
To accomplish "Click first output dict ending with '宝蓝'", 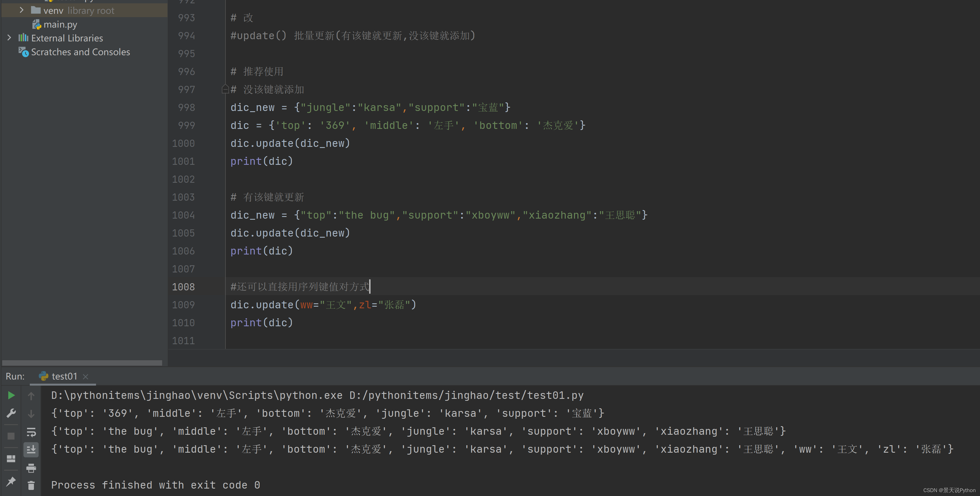I will point(327,413).
